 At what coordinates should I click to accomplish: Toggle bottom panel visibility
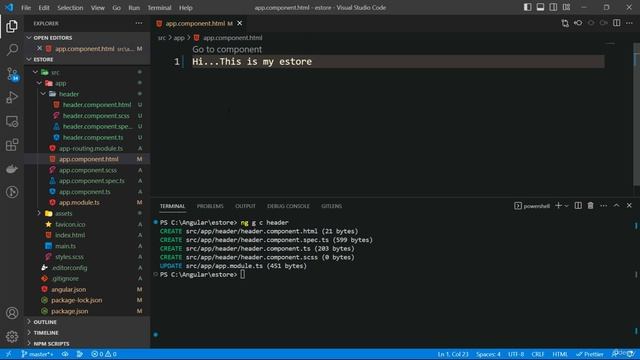tap(540, 7)
